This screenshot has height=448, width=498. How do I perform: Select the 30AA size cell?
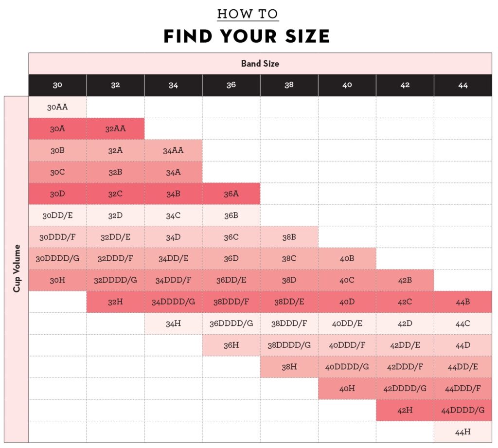57,107
